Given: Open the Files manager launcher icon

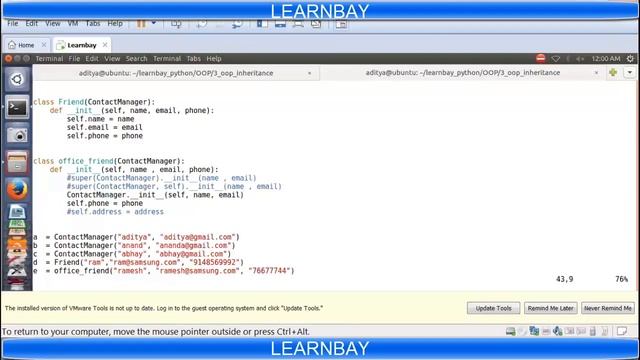Looking at the screenshot, I should click(17, 162).
